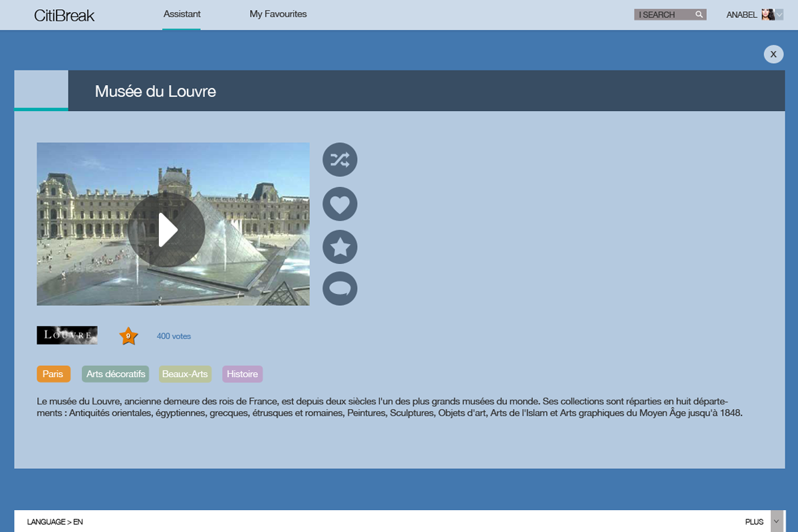
Task: Click the ANABEL username text
Action: (741, 15)
